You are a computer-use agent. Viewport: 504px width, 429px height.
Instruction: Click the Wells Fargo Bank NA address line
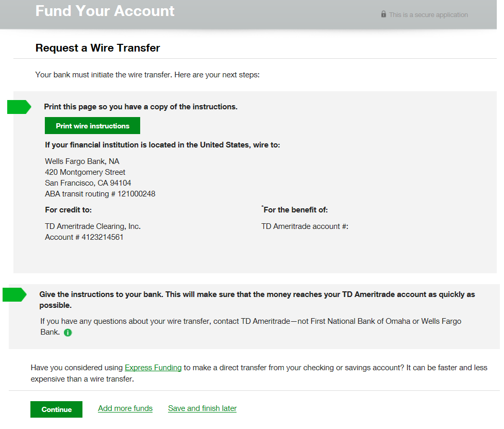click(x=81, y=161)
